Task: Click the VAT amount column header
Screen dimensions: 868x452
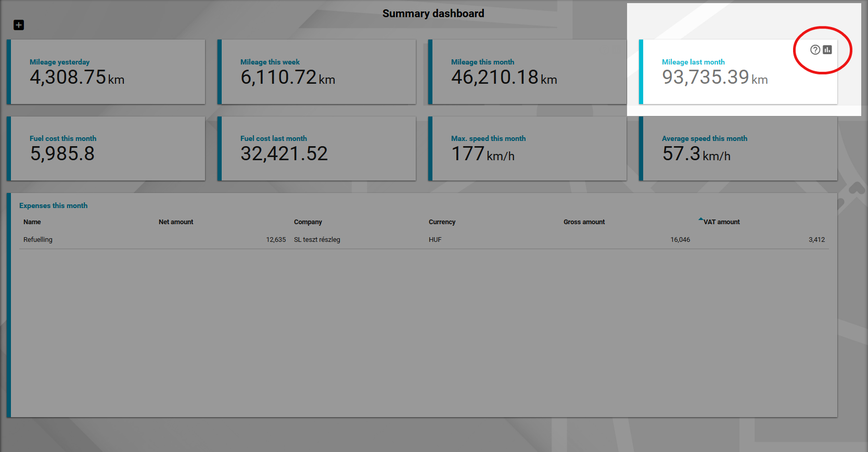Action: click(721, 222)
